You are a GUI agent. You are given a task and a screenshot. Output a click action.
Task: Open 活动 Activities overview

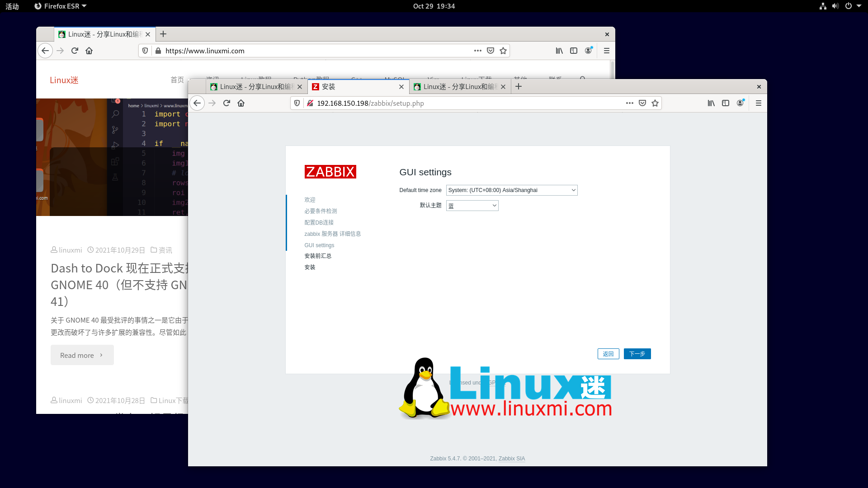[x=12, y=6]
